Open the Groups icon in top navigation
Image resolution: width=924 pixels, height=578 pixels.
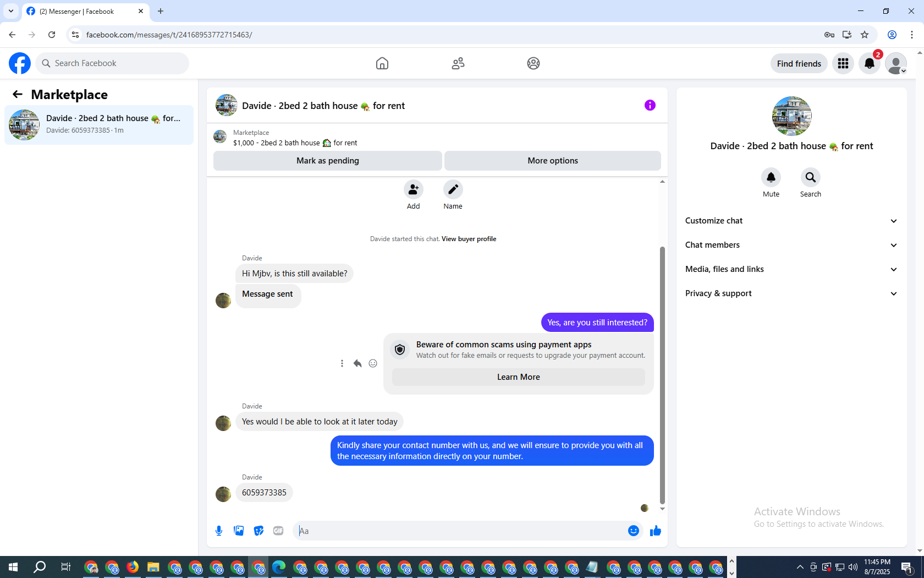pyautogui.click(x=533, y=63)
